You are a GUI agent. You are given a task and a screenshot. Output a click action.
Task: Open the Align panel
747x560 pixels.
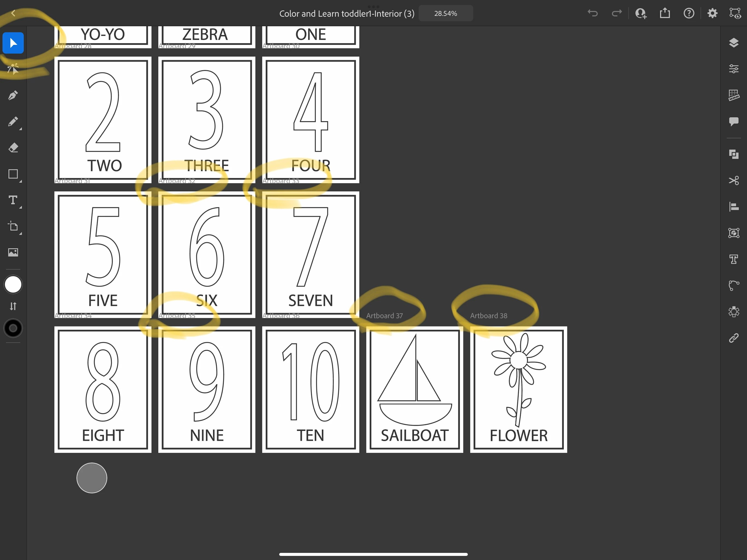734,206
